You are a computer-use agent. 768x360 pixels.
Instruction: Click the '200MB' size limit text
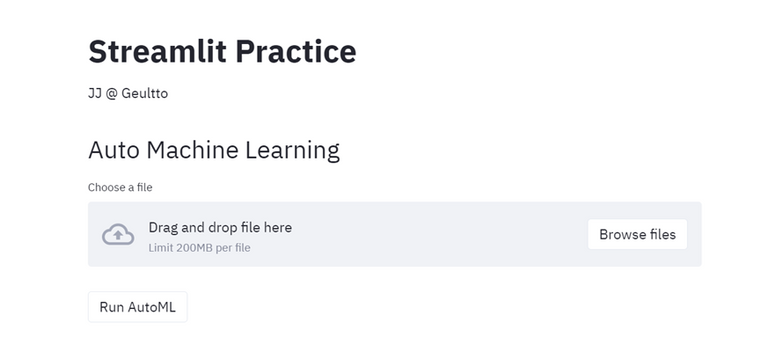click(x=194, y=248)
